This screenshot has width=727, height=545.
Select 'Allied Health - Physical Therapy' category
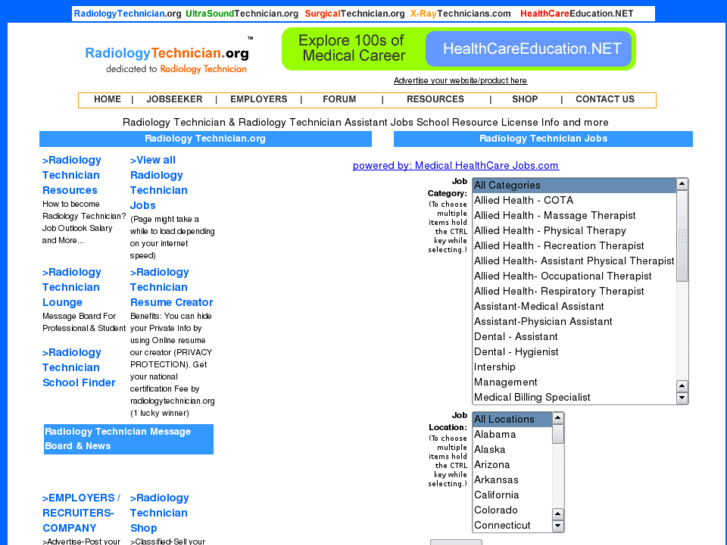[x=574, y=231]
